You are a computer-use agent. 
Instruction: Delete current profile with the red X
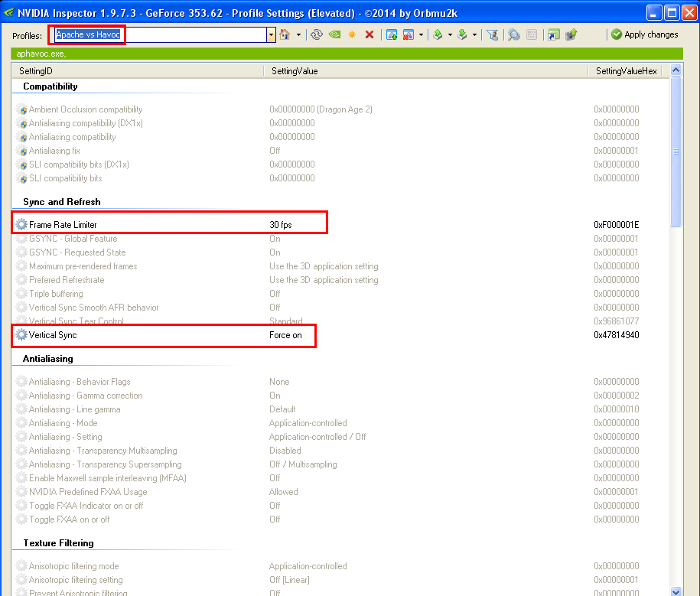coord(370,34)
